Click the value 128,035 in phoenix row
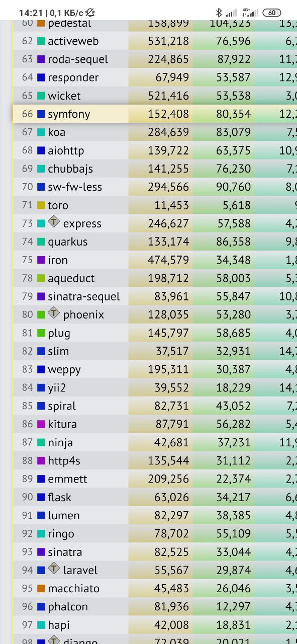This screenshot has height=644, width=297. (x=168, y=315)
